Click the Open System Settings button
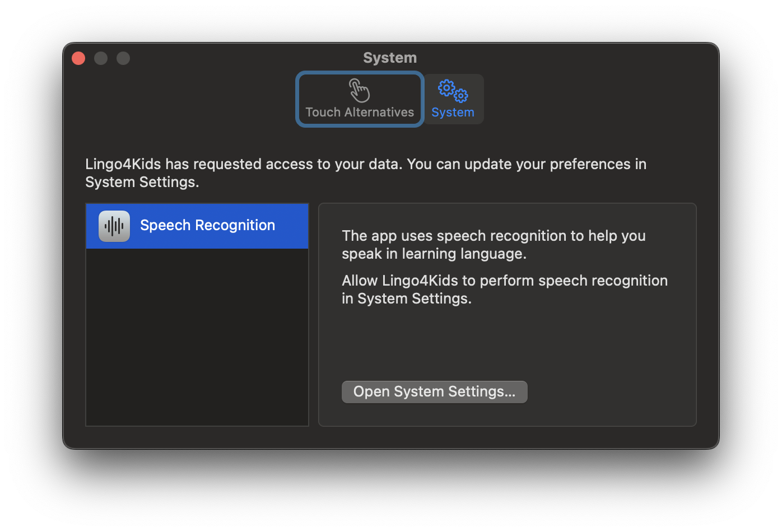The image size is (782, 532). tap(435, 392)
